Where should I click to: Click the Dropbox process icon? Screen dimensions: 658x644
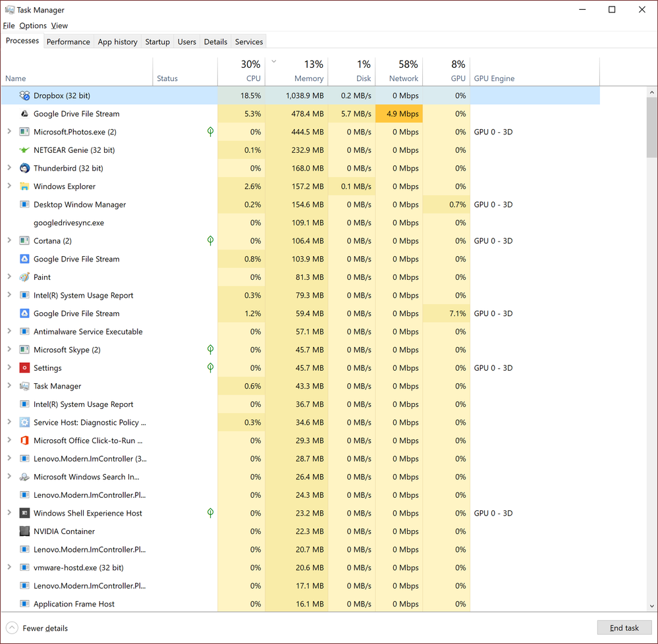tap(24, 95)
